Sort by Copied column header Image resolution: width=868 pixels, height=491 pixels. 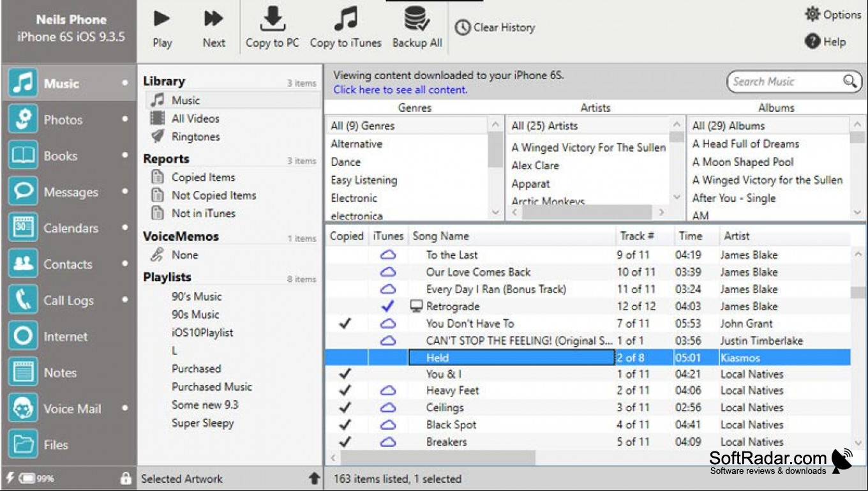(347, 236)
